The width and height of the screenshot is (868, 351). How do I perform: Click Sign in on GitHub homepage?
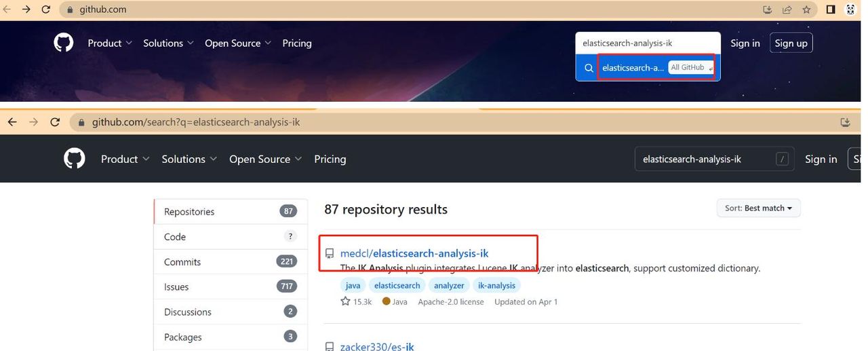[x=745, y=43]
